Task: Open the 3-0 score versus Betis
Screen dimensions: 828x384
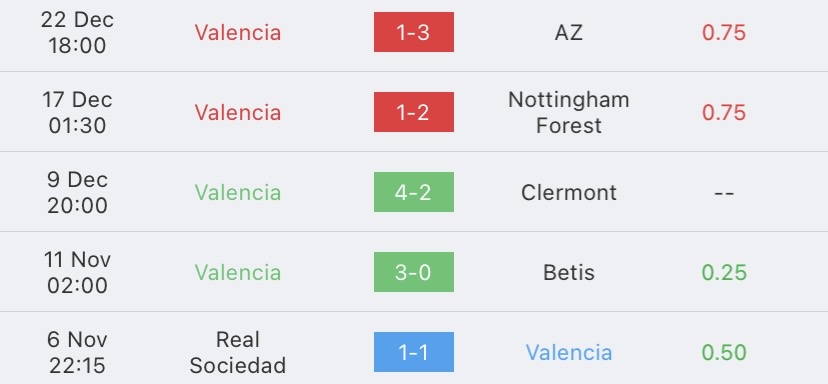Action: pyautogui.click(x=413, y=272)
